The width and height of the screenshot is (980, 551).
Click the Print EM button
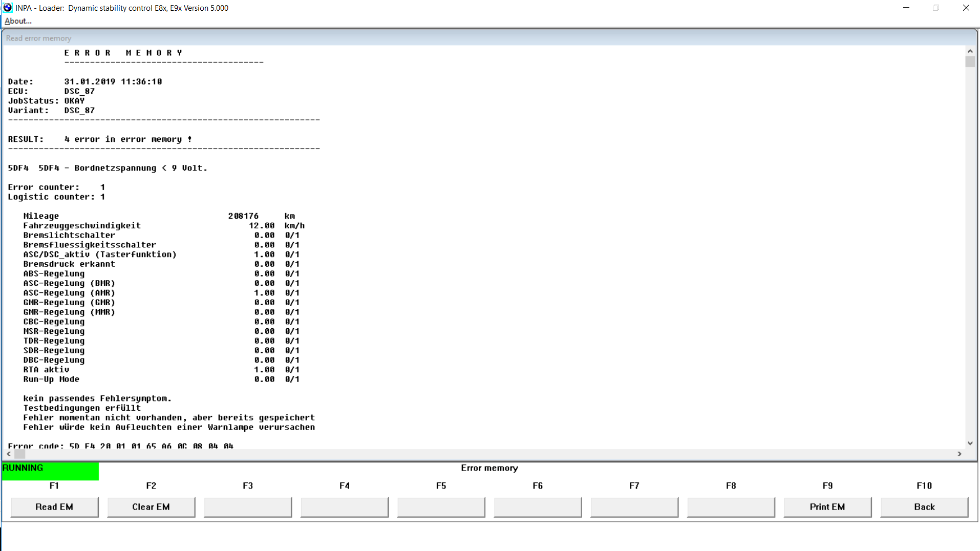pos(827,507)
